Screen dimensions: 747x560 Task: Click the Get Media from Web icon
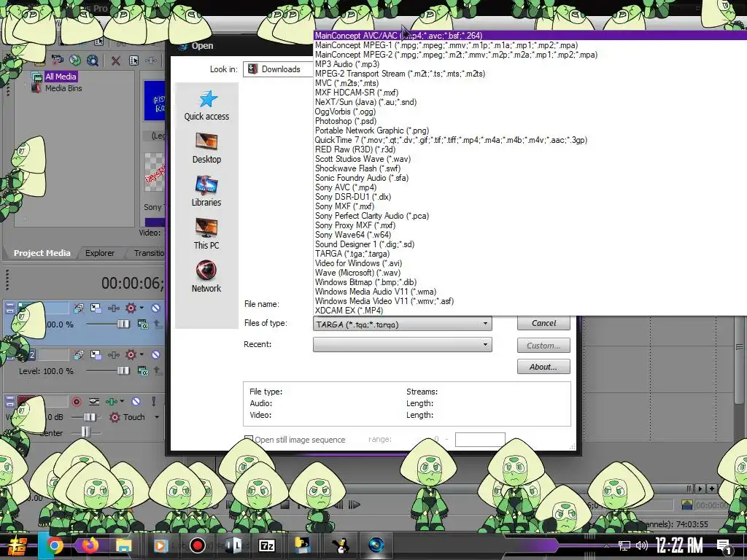pos(93,60)
